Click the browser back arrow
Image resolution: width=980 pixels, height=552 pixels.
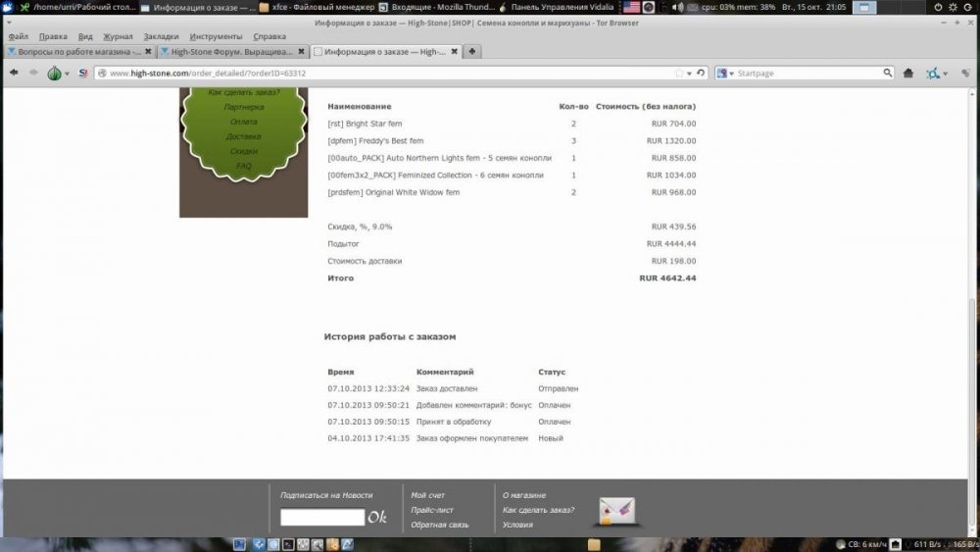[x=14, y=74]
